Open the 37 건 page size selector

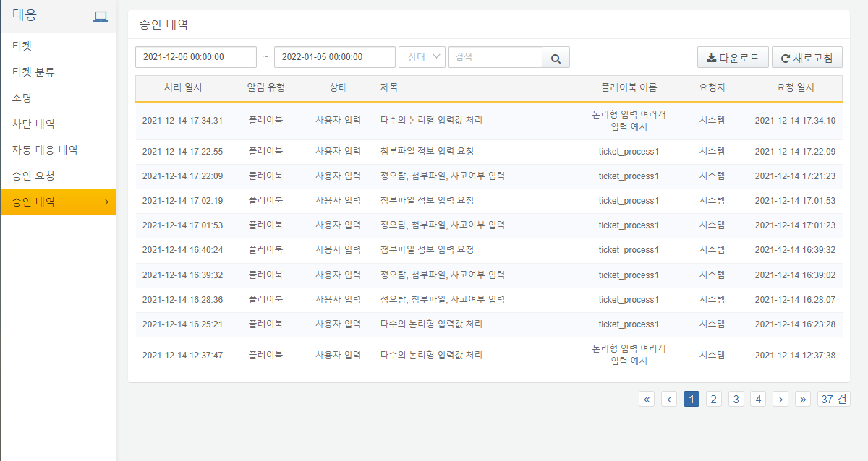pos(834,399)
